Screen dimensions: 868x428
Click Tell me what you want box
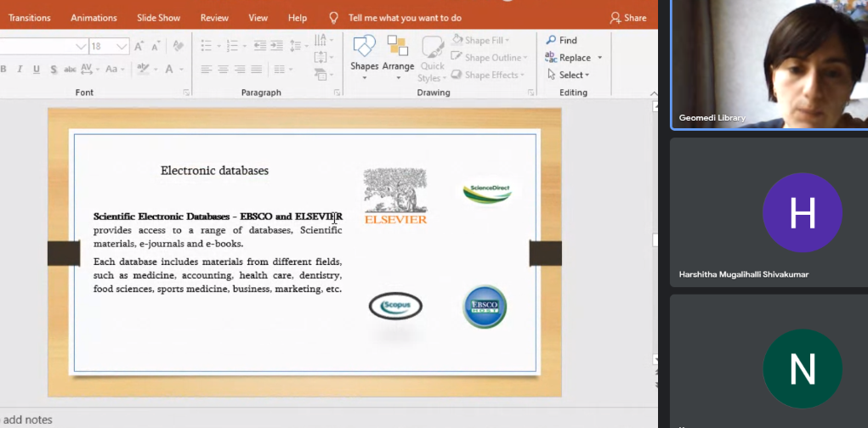(405, 18)
